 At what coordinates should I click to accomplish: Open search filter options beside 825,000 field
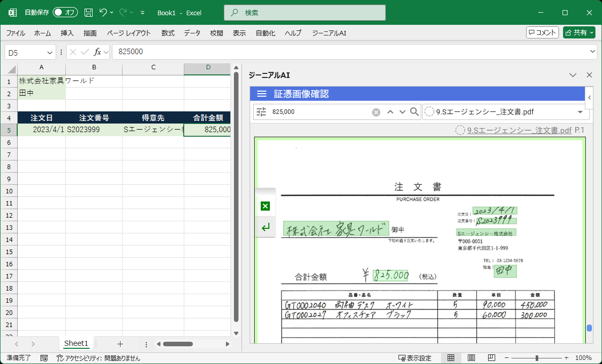tap(262, 112)
